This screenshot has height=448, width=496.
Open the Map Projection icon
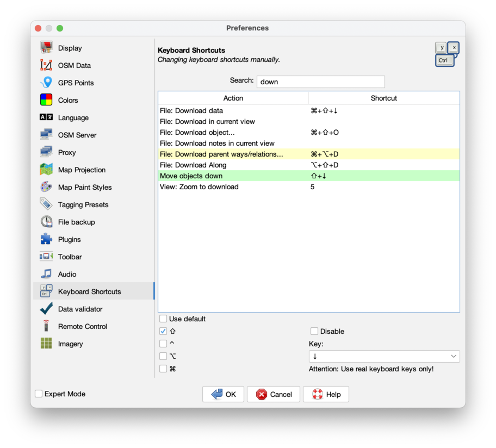pyautogui.click(x=46, y=170)
